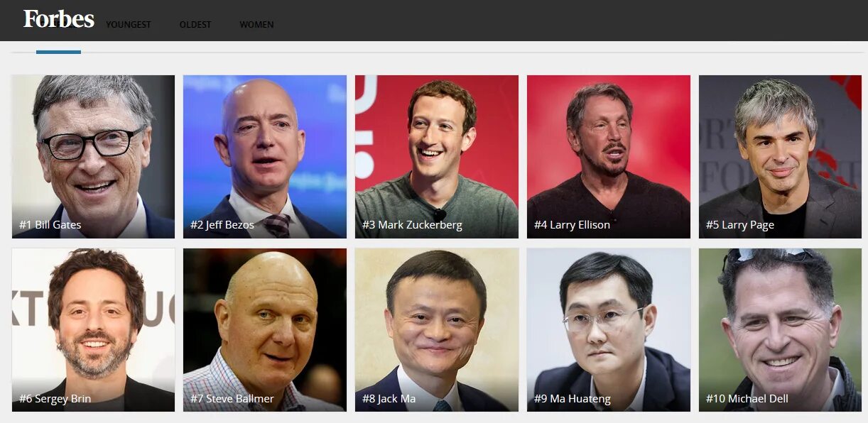View the #9 Ma Huateng thumbnail
868x423 pixels.
point(609,330)
